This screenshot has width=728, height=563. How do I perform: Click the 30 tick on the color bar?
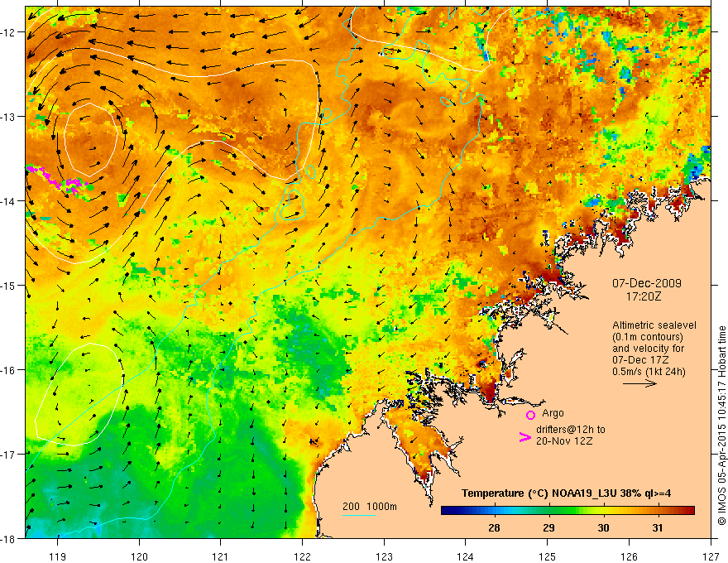coord(603,527)
